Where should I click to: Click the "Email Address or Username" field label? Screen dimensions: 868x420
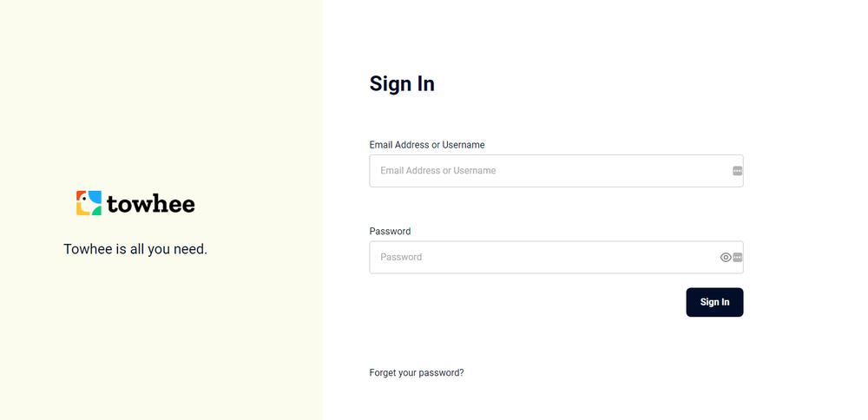tap(427, 145)
